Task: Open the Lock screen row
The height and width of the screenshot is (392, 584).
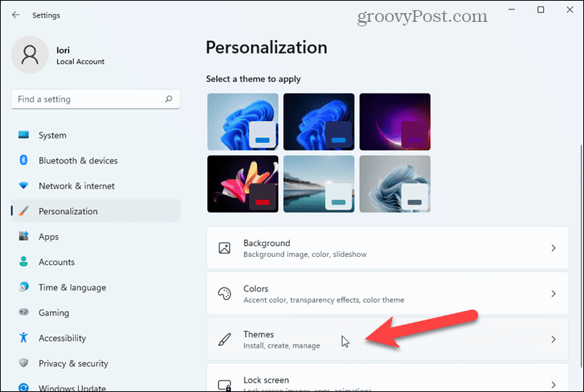Action: click(x=388, y=378)
